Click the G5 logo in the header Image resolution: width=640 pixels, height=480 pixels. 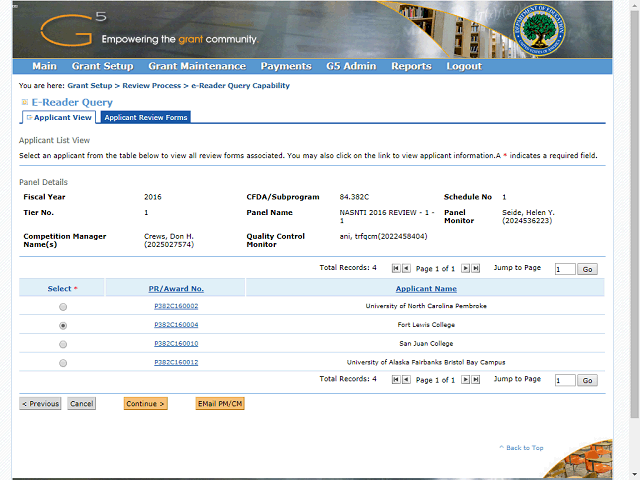(73, 30)
